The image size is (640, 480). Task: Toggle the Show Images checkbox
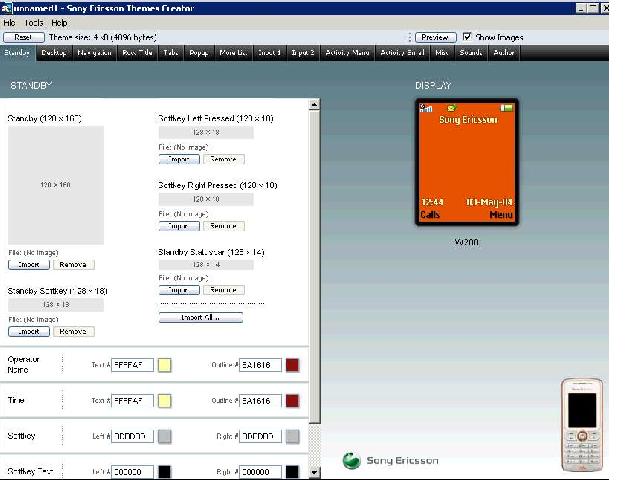pyautogui.click(x=467, y=37)
